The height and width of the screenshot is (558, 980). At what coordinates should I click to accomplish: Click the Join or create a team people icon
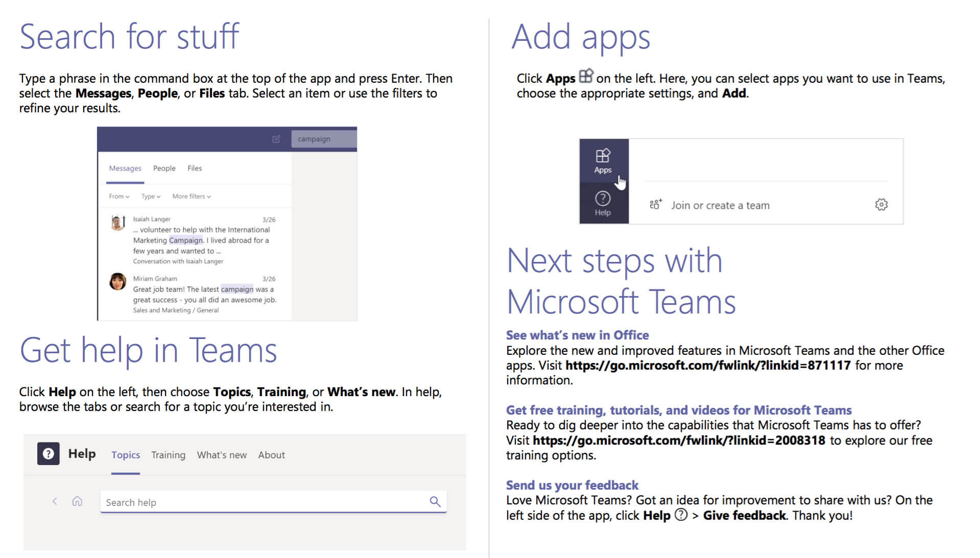click(655, 205)
